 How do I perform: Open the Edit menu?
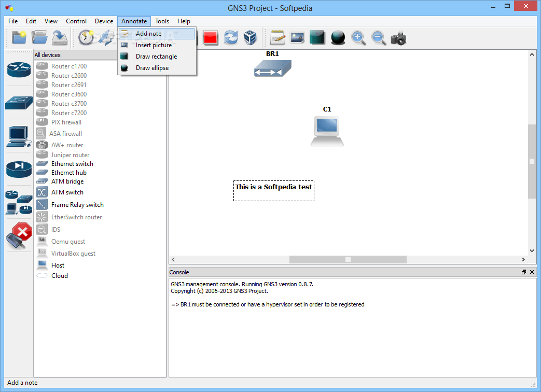point(31,21)
